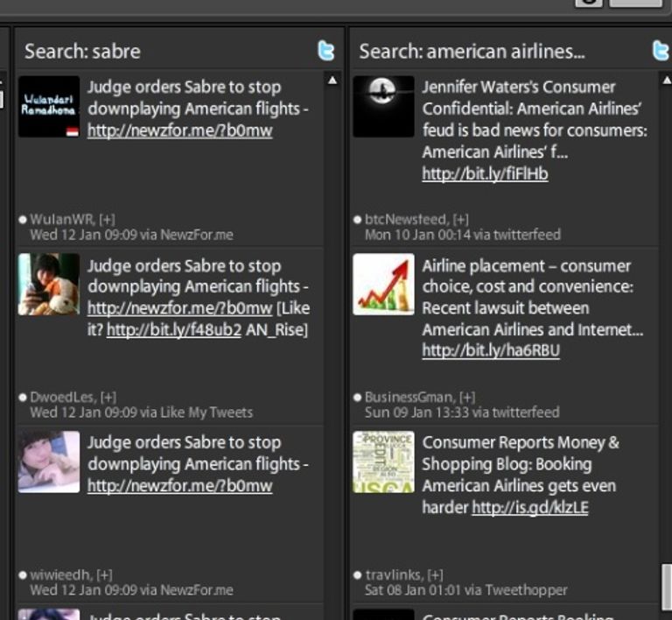Expand [+] next to BusinessGman

point(467,397)
